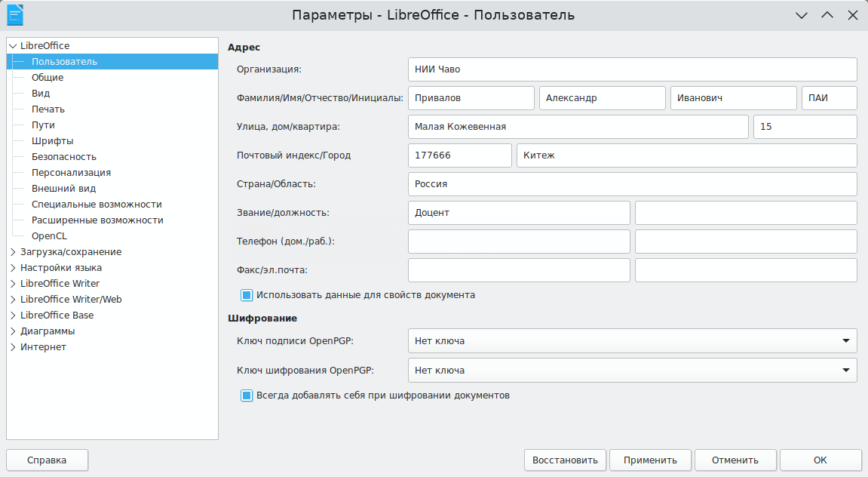The image size is (868, 477).
Task: Click the street field Малая Кожевенная
Action: click(x=578, y=127)
